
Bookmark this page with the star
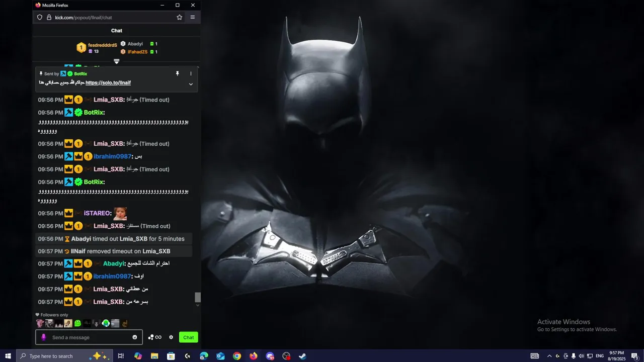coord(180,17)
